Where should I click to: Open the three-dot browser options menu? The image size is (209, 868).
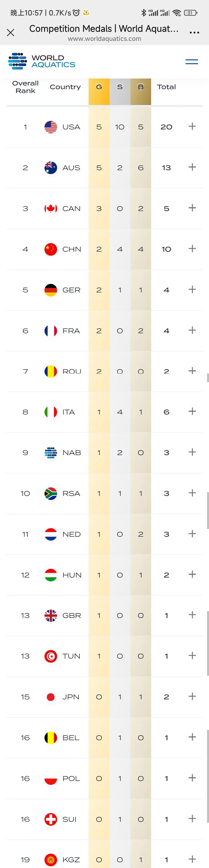click(194, 33)
